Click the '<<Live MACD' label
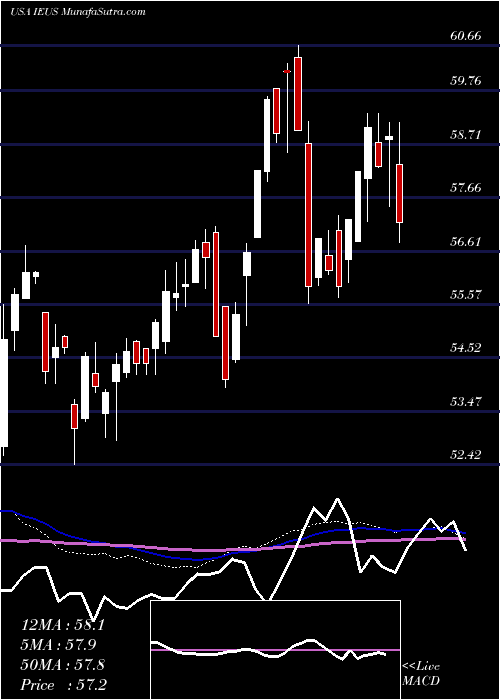The height and width of the screenshot is (700, 500). point(421,674)
